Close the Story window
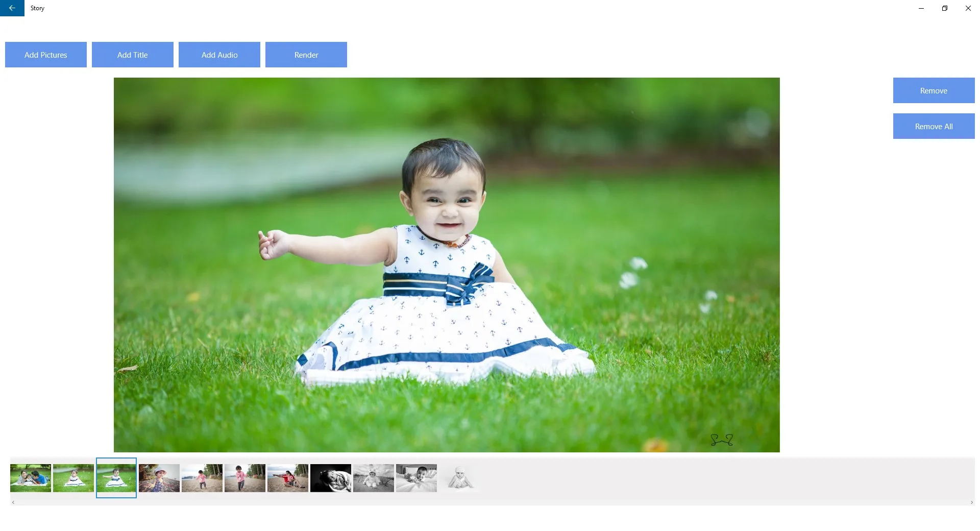Image resolution: width=980 pixels, height=531 pixels. click(x=968, y=8)
